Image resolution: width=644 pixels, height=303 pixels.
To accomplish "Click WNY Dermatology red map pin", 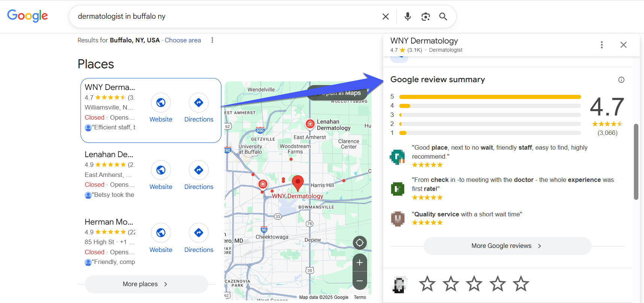I will point(297,183).
